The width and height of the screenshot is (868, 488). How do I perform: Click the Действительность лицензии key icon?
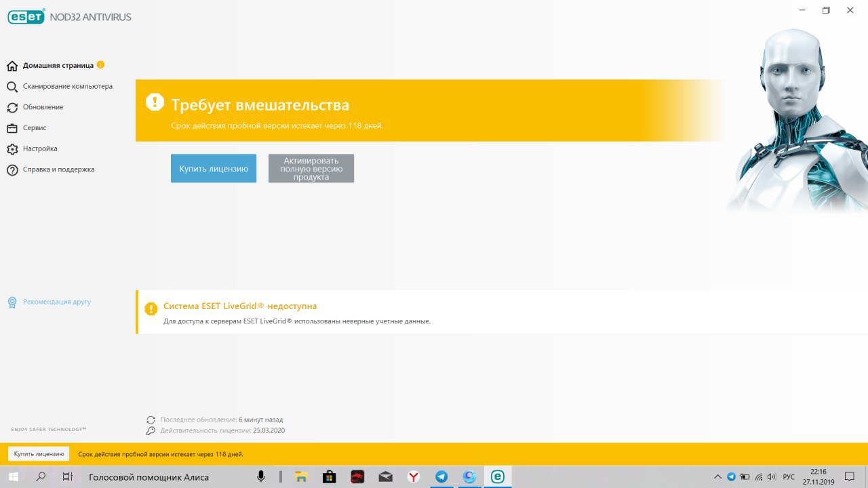(x=151, y=430)
